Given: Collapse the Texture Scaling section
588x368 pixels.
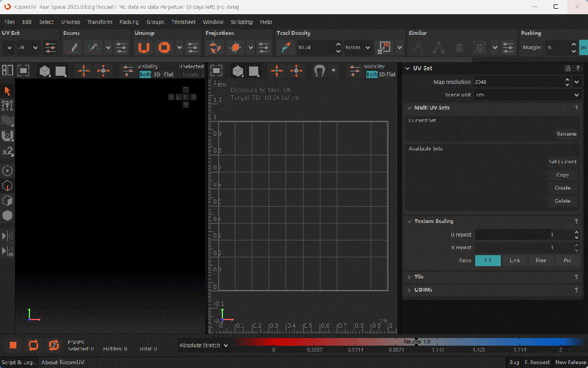Looking at the screenshot, I should click(x=409, y=221).
